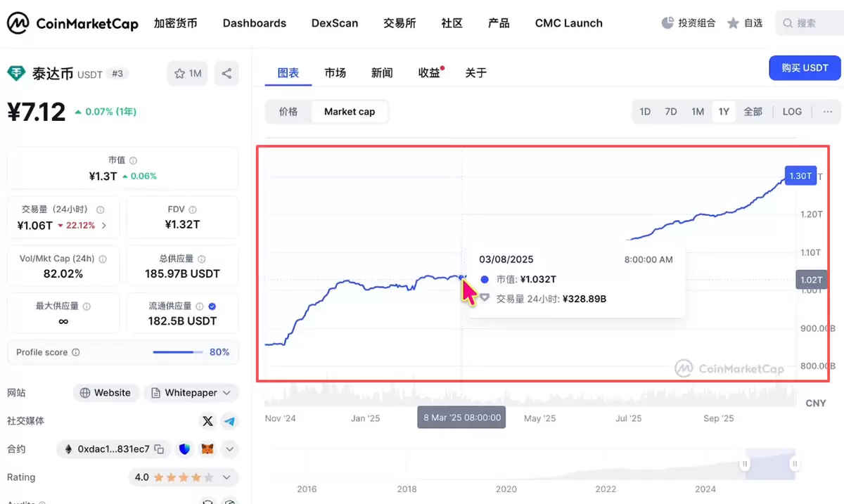This screenshot has width=844, height=504.
Task: Open Tether's X (Twitter) profile icon
Action: point(207,421)
